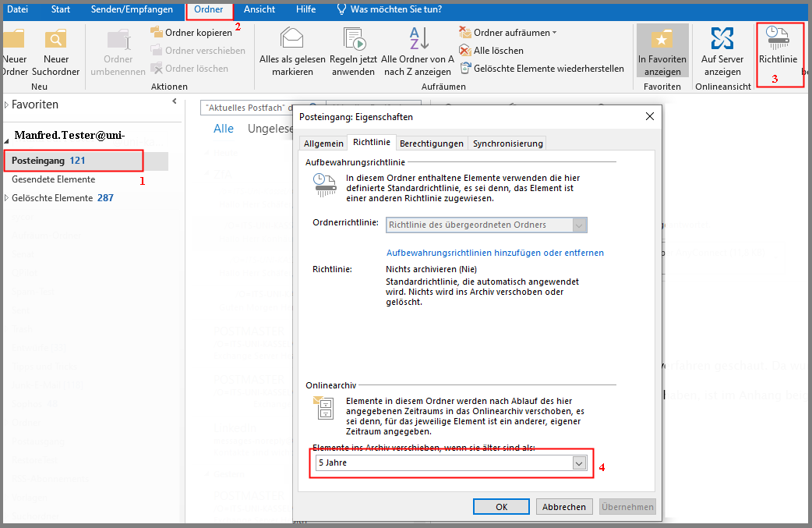
Task: Sort folders with Alle Ordner von A nach Z
Action: click(418, 39)
